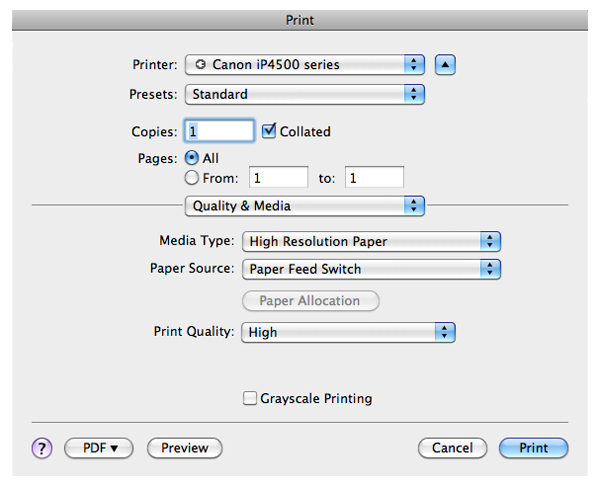Screen dimensions: 600x488
Task: Click the purple help question mark icon
Action: [x=42, y=448]
